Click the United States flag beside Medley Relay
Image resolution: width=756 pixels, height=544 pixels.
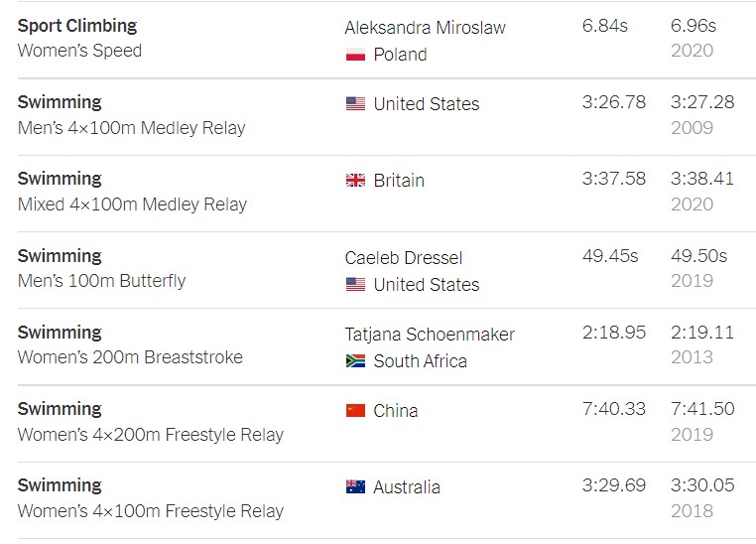[355, 104]
